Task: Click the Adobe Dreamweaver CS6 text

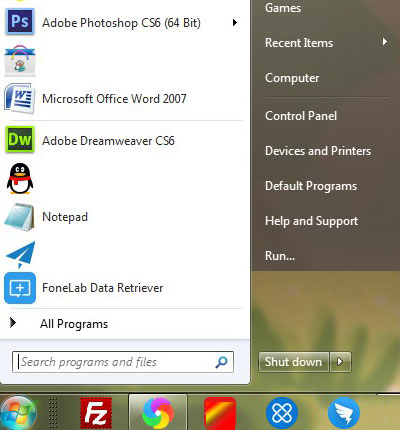Action: click(x=108, y=141)
